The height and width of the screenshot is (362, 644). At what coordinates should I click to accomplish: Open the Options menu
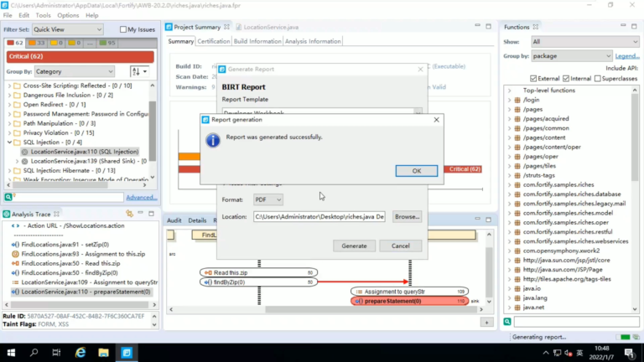pos(68,15)
